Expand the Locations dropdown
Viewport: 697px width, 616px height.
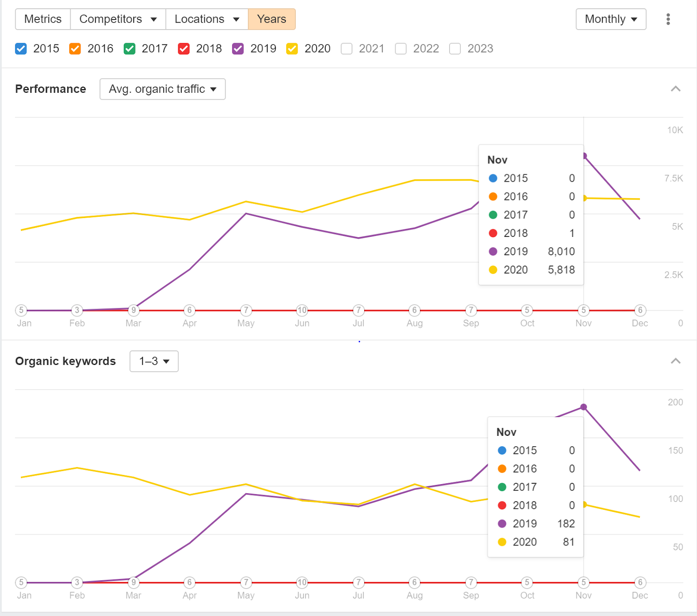207,19
